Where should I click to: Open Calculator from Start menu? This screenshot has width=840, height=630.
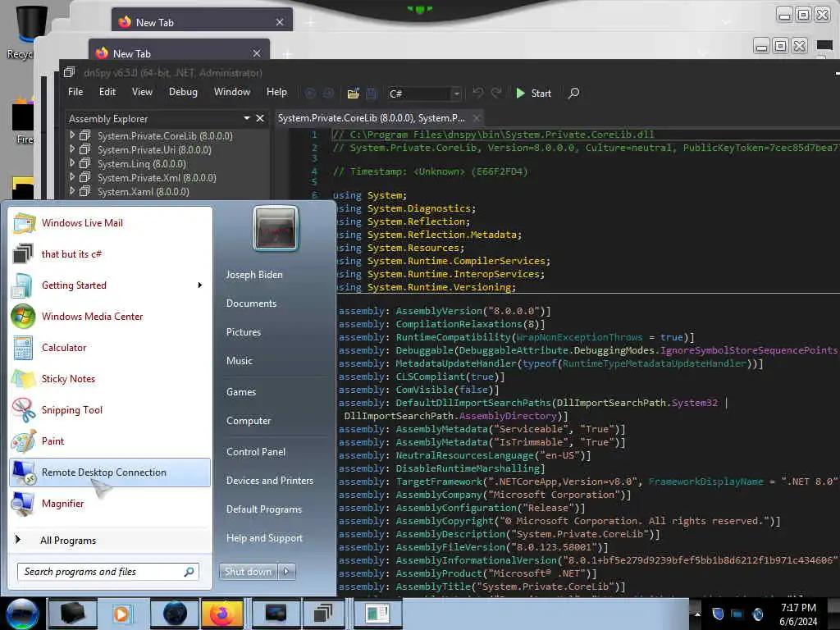(x=111, y=347)
